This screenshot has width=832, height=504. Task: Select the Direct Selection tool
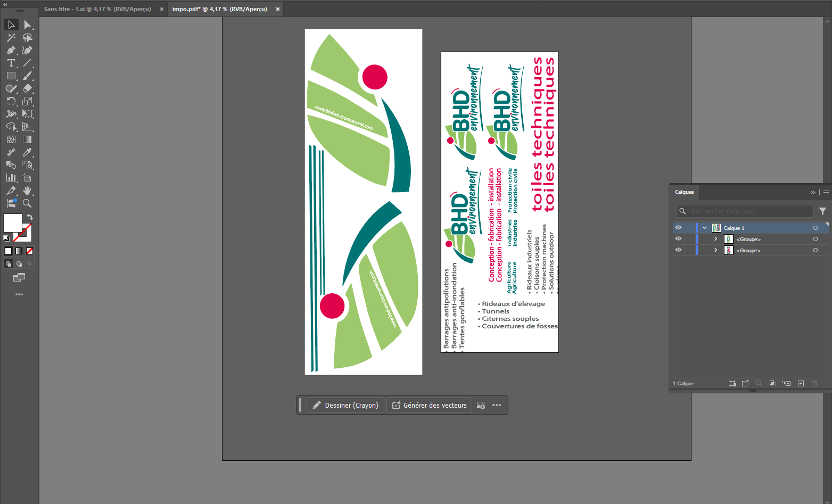pyautogui.click(x=27, y=24)
